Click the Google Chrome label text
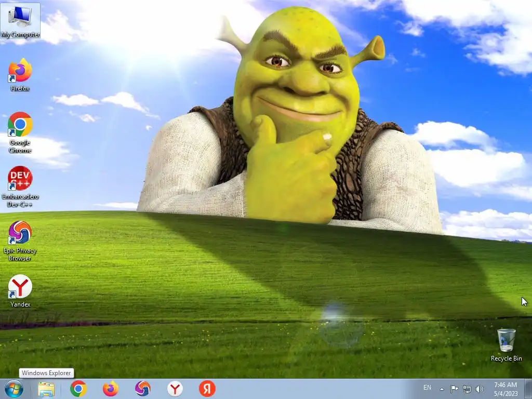The image size is (532, 399). 20,146
